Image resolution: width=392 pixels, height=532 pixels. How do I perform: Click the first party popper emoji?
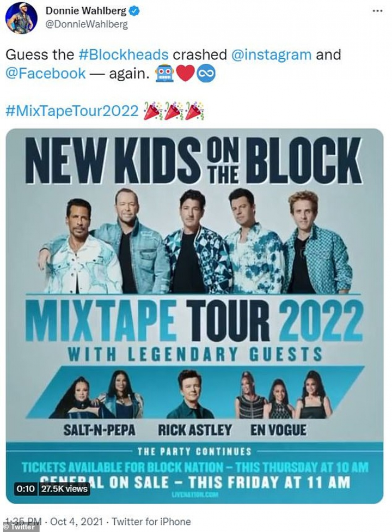coord(152,111)
